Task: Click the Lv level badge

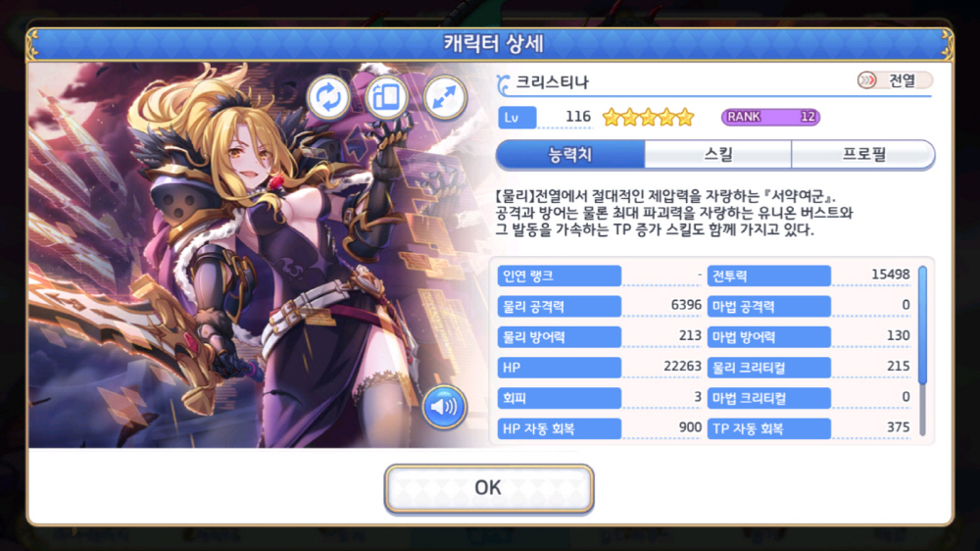Action: pyautogui.click(x=516, y=117)
